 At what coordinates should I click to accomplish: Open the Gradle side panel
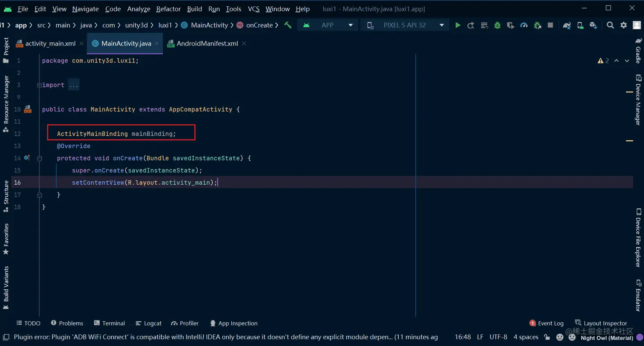coord(638,51)
